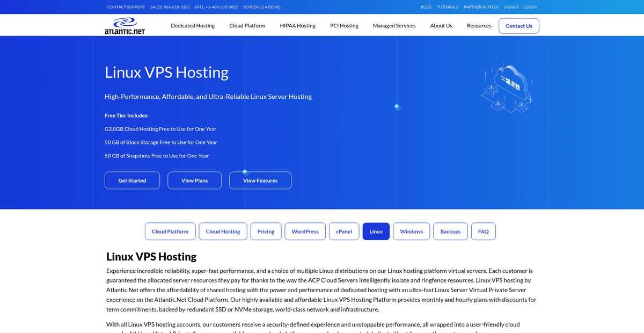The height and width of the screenshot is (333, 644).
Task: Click the cloud pricing illustration in the banner
Action: click(x=507, y=89)
